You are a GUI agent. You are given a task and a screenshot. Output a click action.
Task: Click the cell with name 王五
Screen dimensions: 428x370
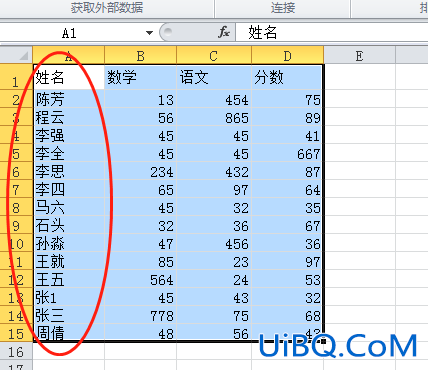(69, 279)
